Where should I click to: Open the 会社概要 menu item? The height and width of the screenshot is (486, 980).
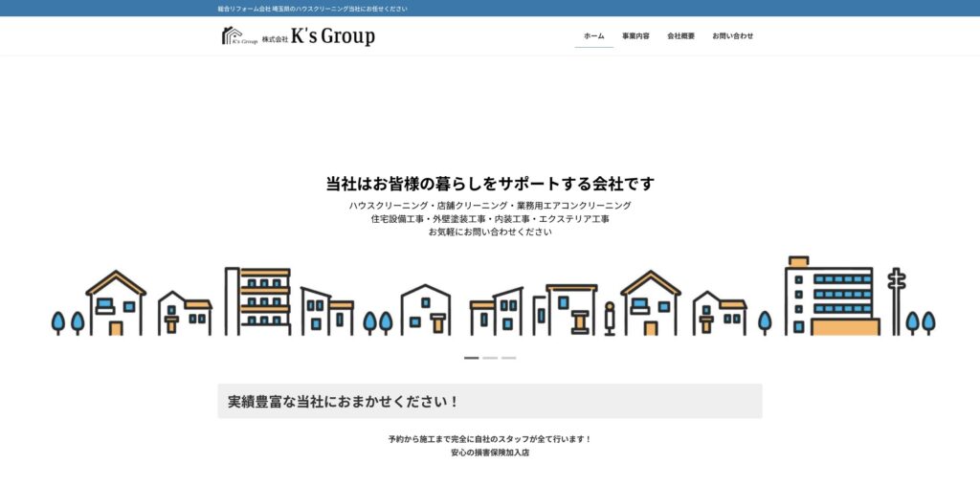click(680, 36)
